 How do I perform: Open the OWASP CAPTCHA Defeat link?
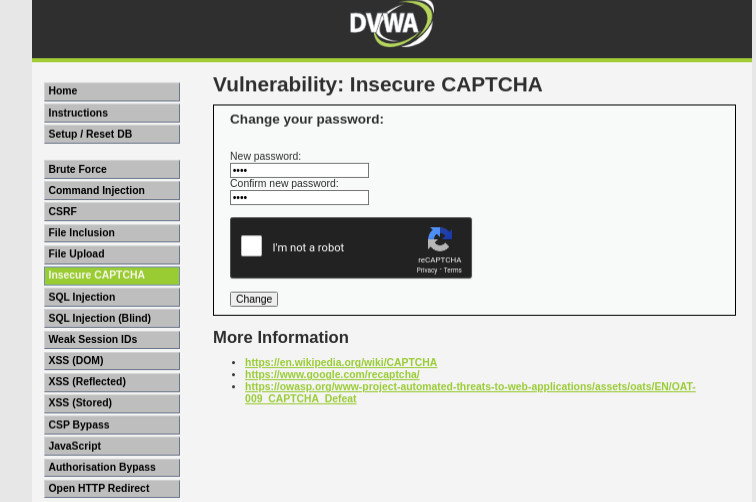(x=470, y=393)
